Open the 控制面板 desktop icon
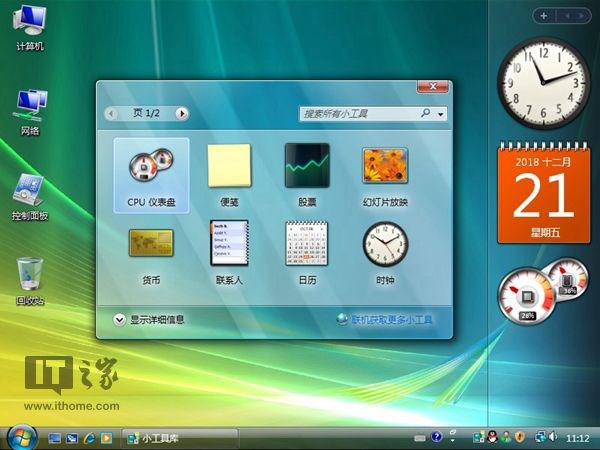 tap(30, 197)
